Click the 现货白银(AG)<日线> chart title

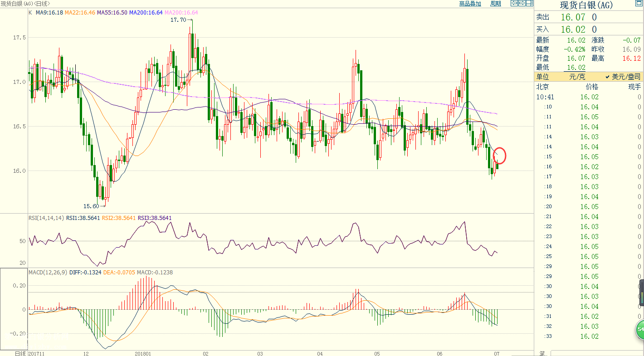click(x=25, y=4)
